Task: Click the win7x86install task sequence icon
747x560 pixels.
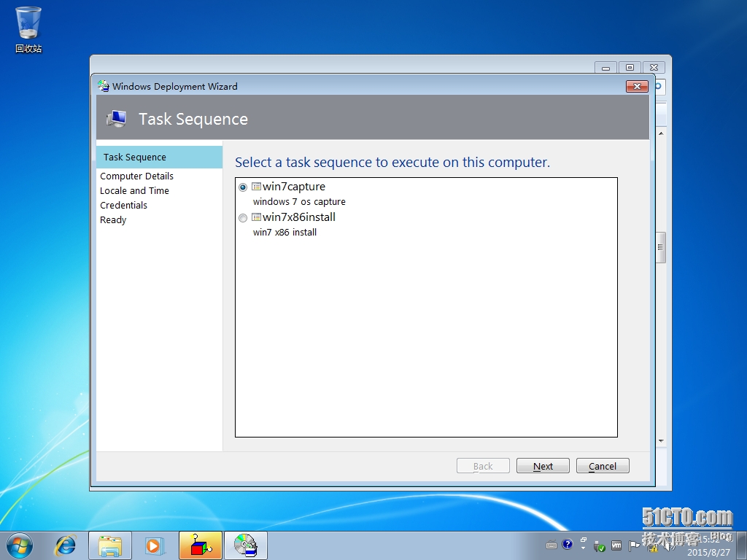Action: pyautogui.click(x=256, y=217)
